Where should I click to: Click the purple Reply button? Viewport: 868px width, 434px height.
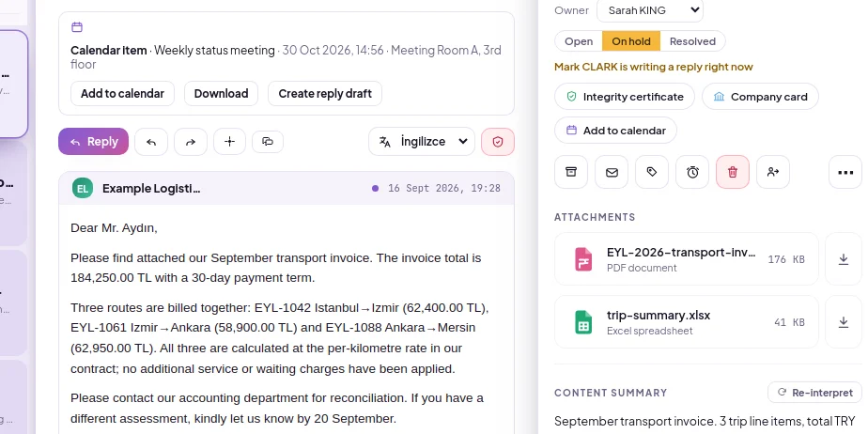pyautogui.click(x=94, y=142)
